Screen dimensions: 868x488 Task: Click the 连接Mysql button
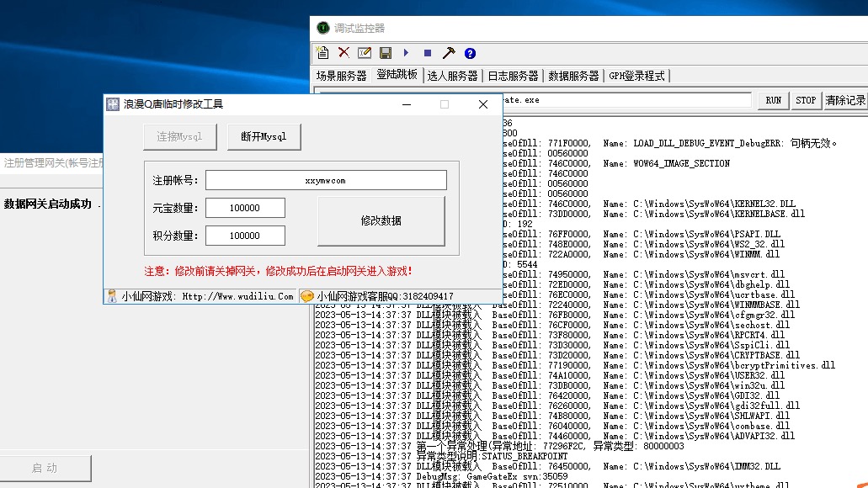(x=179, y=136)
